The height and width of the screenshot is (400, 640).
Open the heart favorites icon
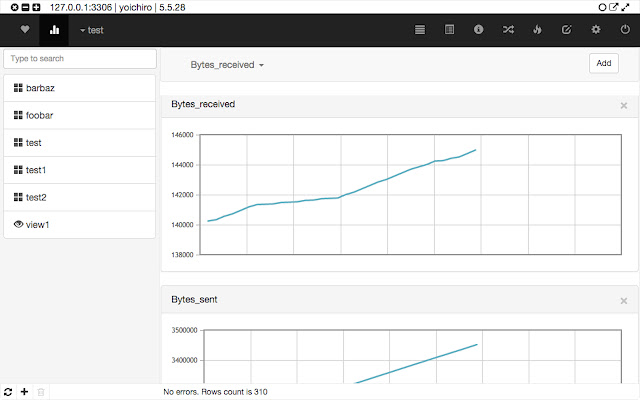click(x=25, y=29)
